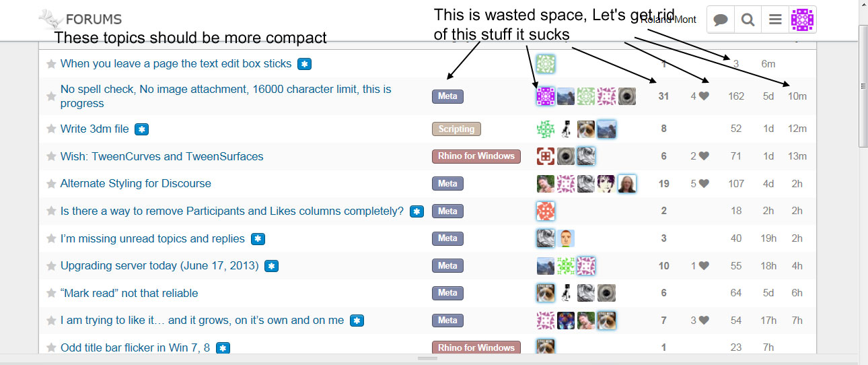Open Upgrading server today (June 17, 2013)
This screenshot has width=868, height=365.
tap(159, 265)
